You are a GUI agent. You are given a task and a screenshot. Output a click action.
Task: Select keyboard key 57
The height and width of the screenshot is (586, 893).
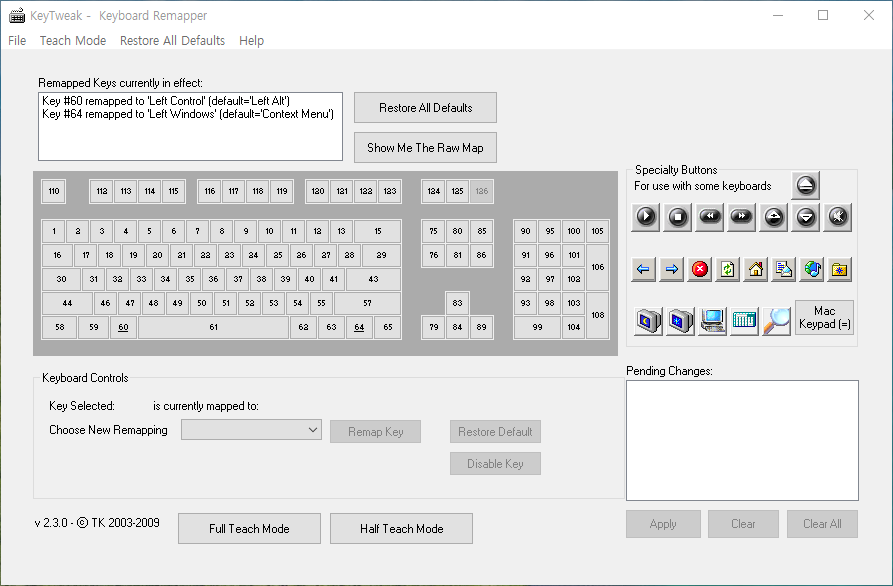(367, 303)
